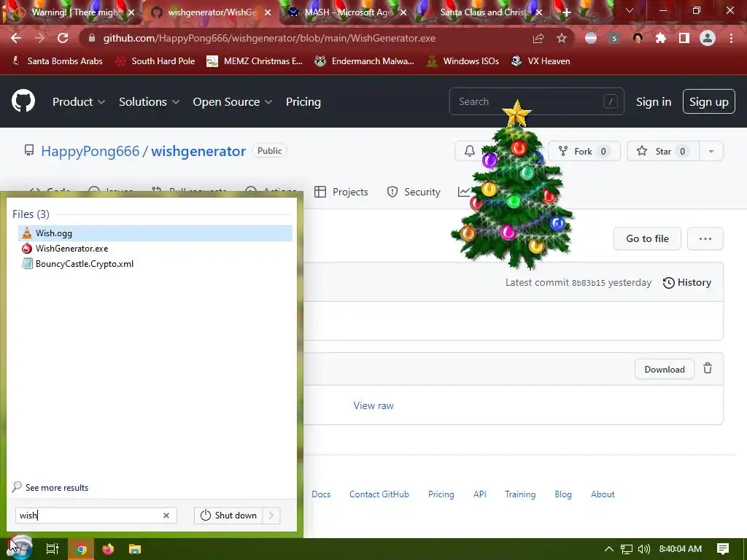Click the Shut down button
Image resolution: width=747 pixels, height=560 pixels.
tap(228, 516)
